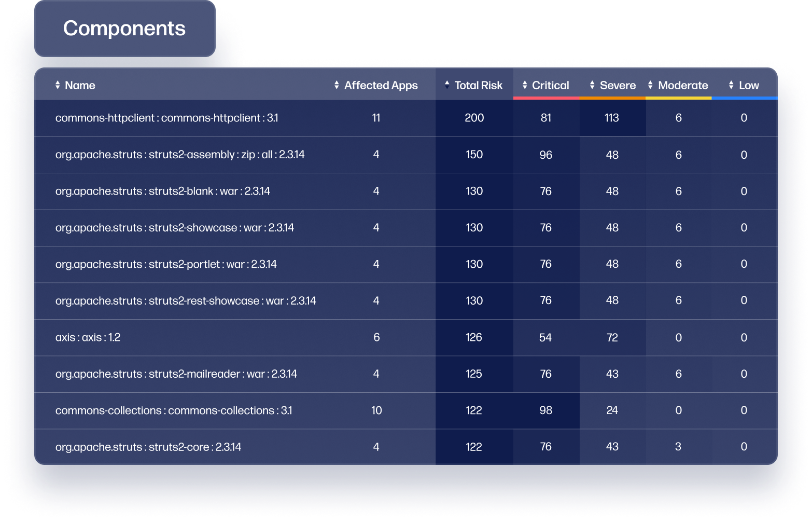Click sort arrows beside Affected Apps
812x522 pixels.
pyautogui.click(x=337, y=85)
